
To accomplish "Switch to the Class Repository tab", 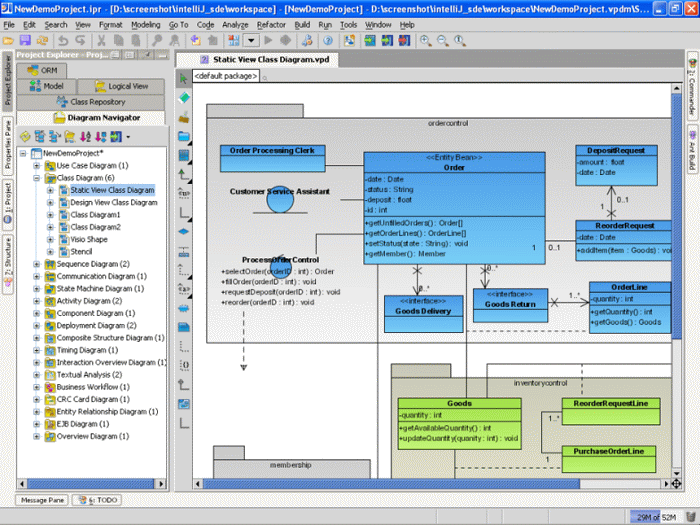I will point(91,102).
